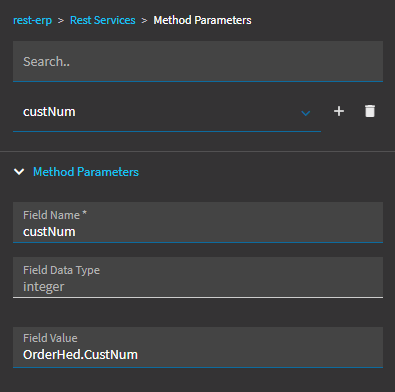Focus the Search.. input box
The image size is (395, 392).
coord(198,61)
